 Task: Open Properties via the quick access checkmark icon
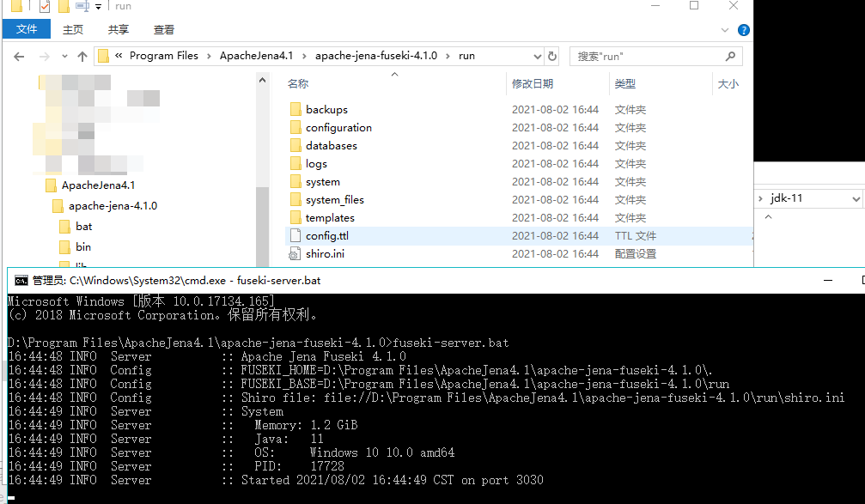(x=45, y=6)
